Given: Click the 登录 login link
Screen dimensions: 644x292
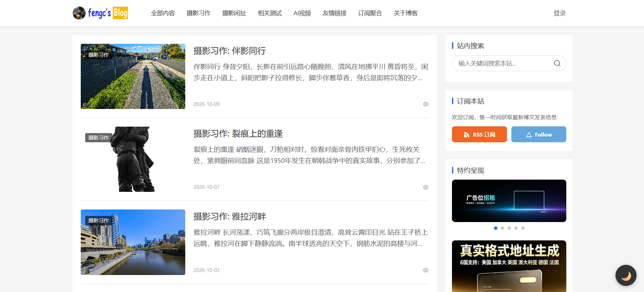Looking at the screenshot, I should point(560,13).
